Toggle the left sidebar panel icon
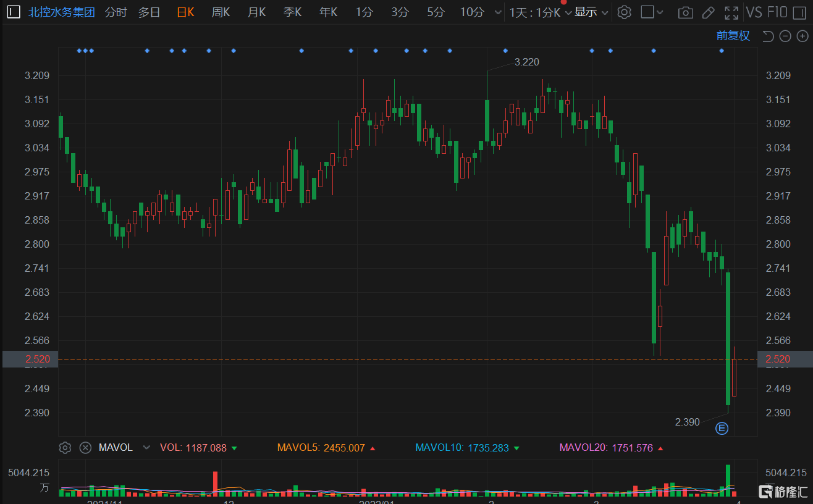 coord(13,12)
